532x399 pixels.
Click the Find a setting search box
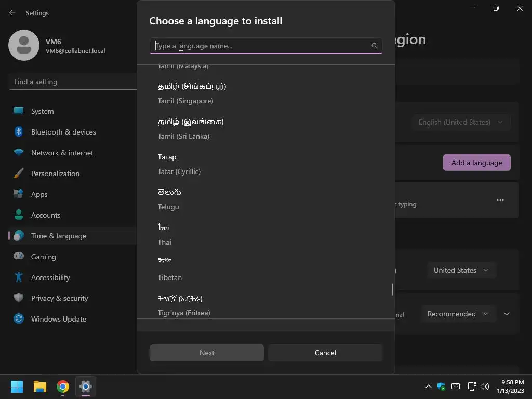pyautogui.click(x=73, y=82)
